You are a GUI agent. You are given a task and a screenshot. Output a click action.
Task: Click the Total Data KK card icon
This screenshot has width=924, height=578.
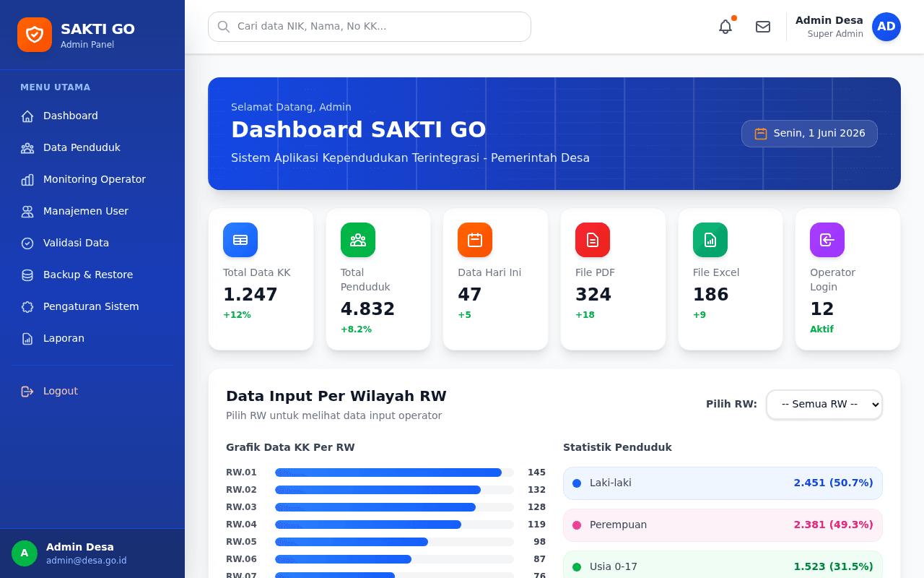pyautogui.click(x=240, y=240)
